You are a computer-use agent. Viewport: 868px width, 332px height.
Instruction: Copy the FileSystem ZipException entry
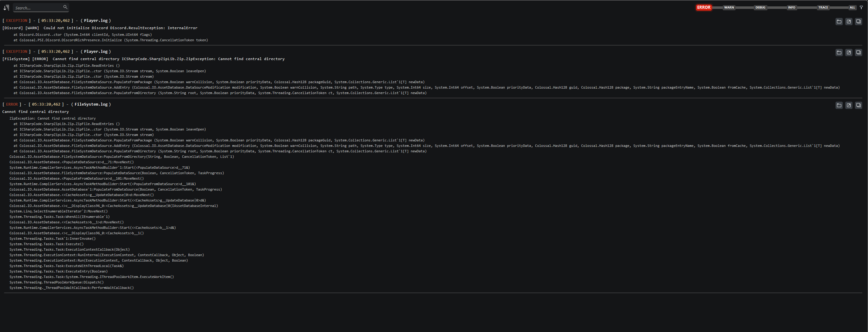point(858,53)
